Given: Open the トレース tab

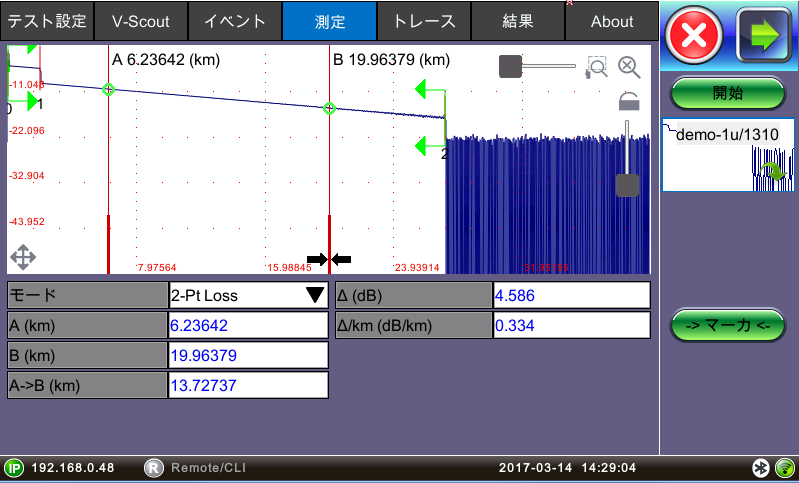Looking at the screenshot, I should [424, 21].
